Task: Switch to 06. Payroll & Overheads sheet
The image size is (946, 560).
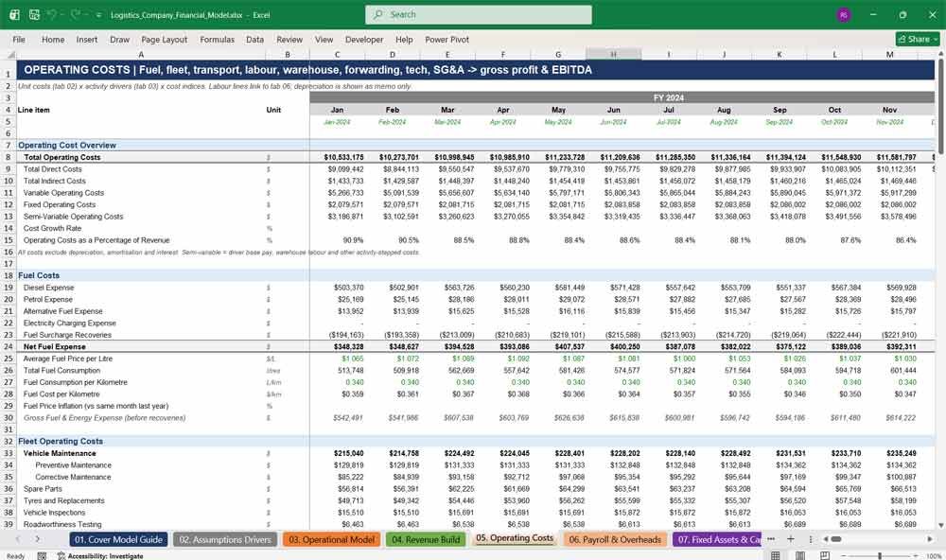Action: coord(615,539)
